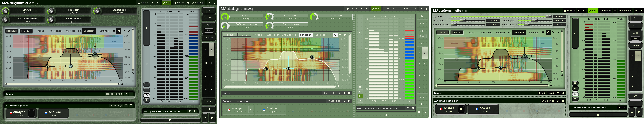Collapse the Automatic equalizer panel in flat green-skinned plugin

tap(349, 101)
